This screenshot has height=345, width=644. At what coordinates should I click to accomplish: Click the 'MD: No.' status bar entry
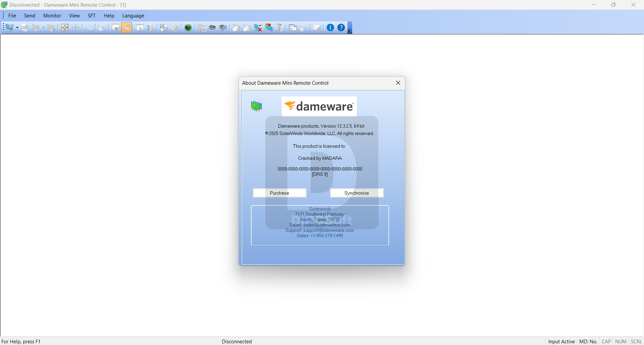click(x=588, y=341)
